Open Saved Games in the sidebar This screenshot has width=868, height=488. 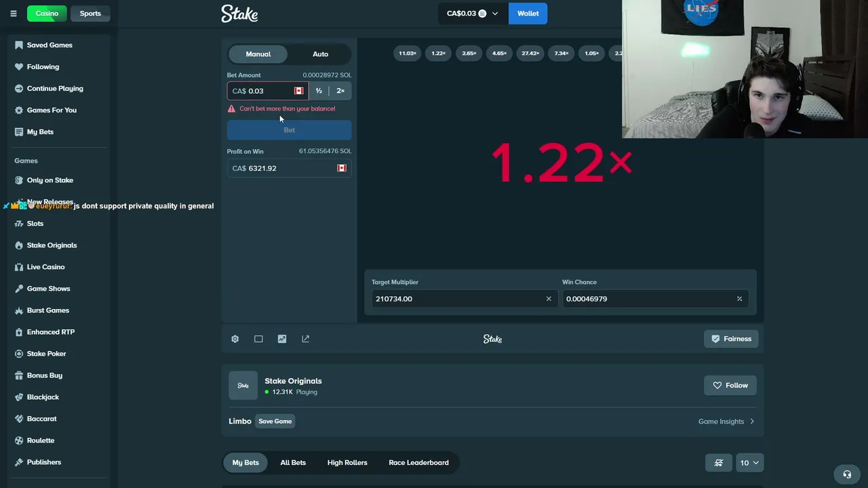pyautogui.click(x=50, y=45)
